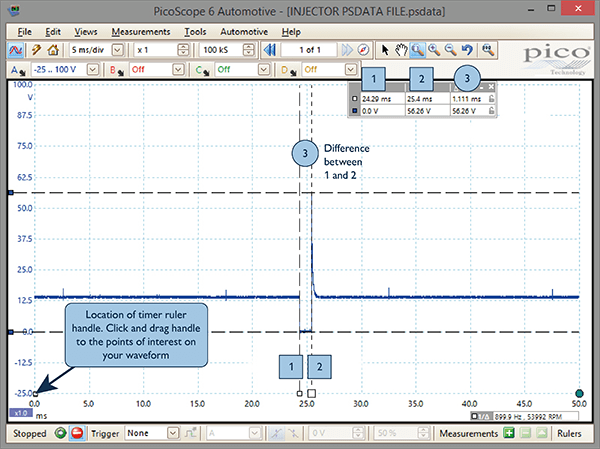Image resolution: width=600 pixels, height=449 pixels.
Task: Click the zoom out magnifier
Action: (450, 50)
